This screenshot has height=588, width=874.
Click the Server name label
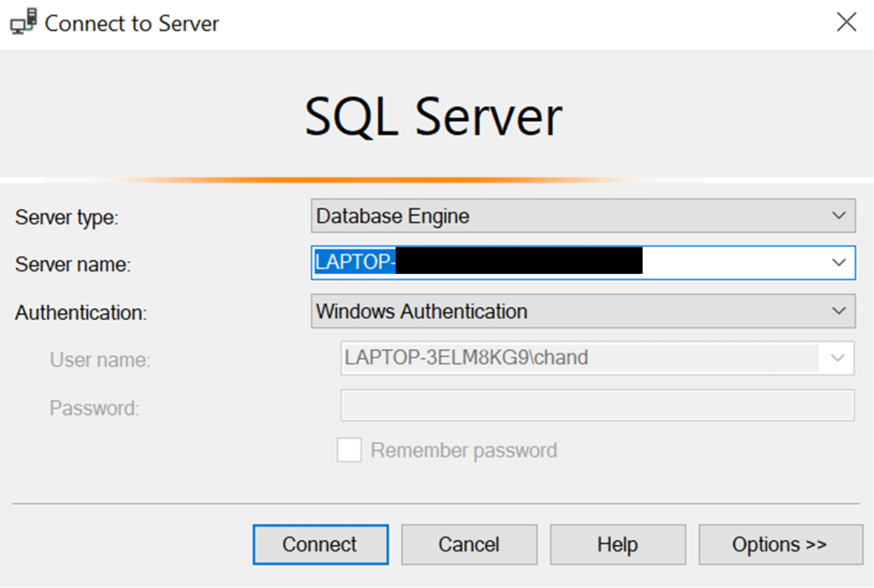tap(73, 265)
